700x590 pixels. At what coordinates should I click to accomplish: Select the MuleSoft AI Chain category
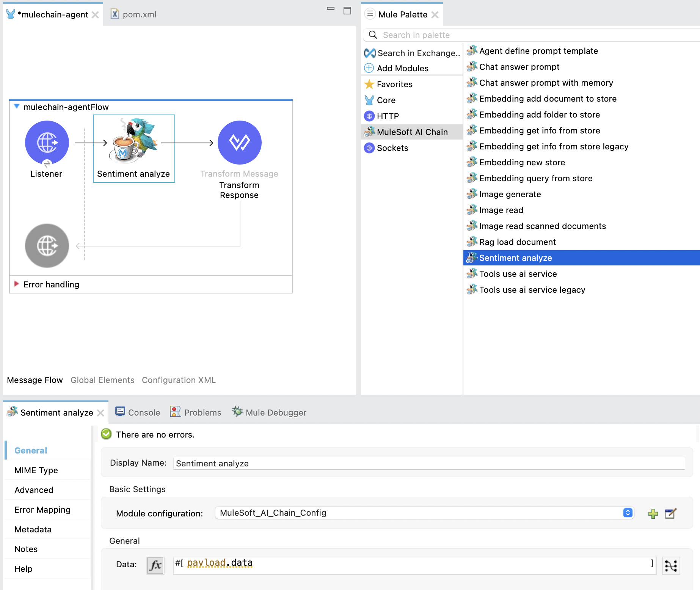tap(412, 132)
